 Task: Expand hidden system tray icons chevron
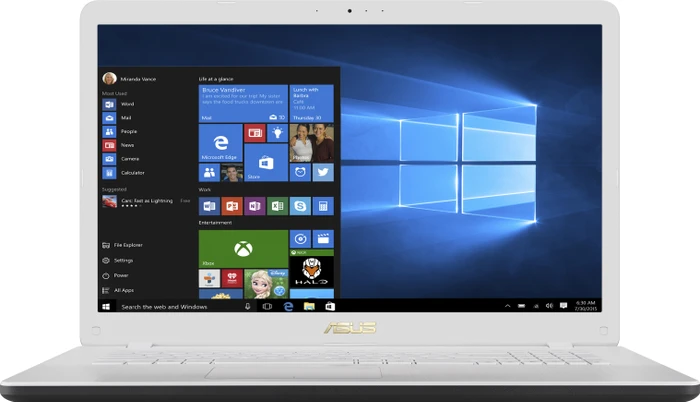click(508, 306)
